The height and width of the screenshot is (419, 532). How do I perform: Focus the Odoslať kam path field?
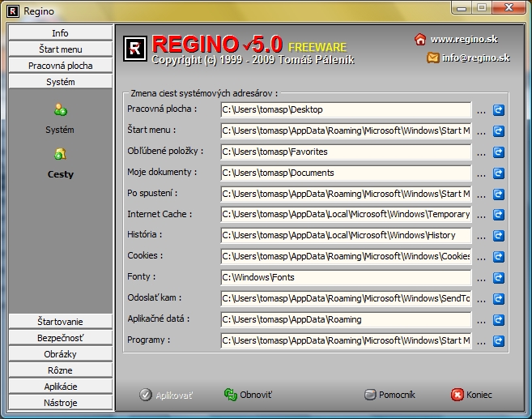346,298
